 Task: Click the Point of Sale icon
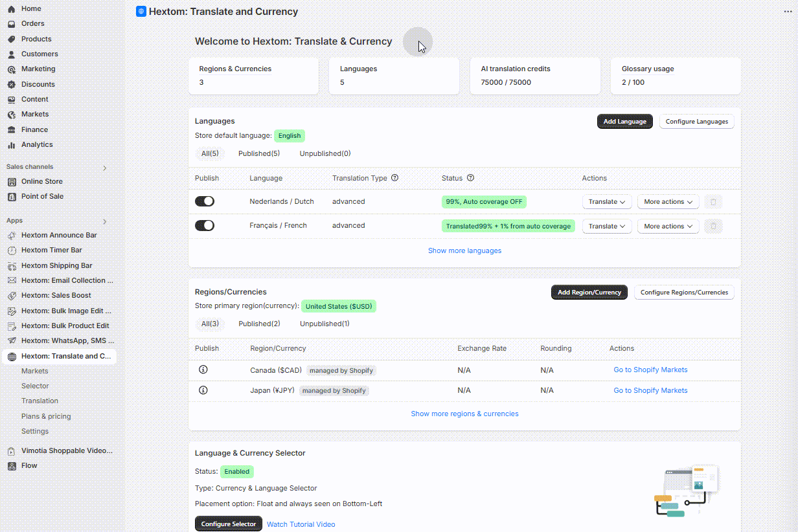pyautogui.click(x=11, y=197)
